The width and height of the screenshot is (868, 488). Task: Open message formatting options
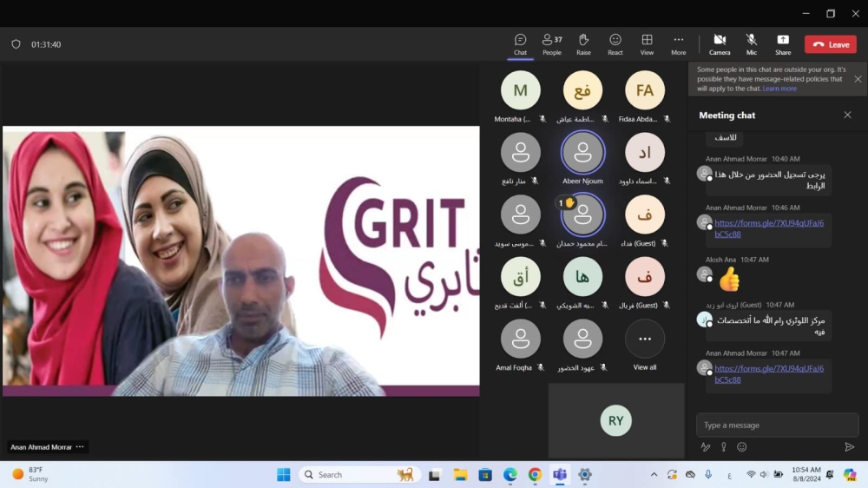705,446
